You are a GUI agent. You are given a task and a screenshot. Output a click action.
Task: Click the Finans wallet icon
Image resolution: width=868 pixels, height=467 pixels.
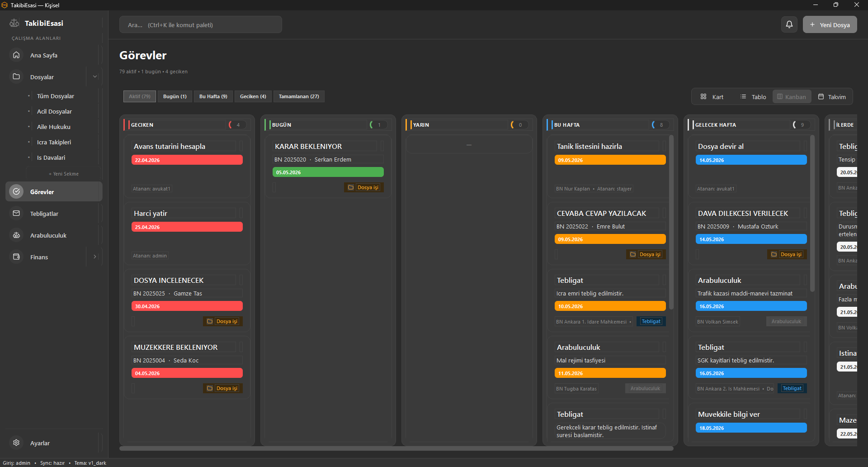tap(16, 257)
